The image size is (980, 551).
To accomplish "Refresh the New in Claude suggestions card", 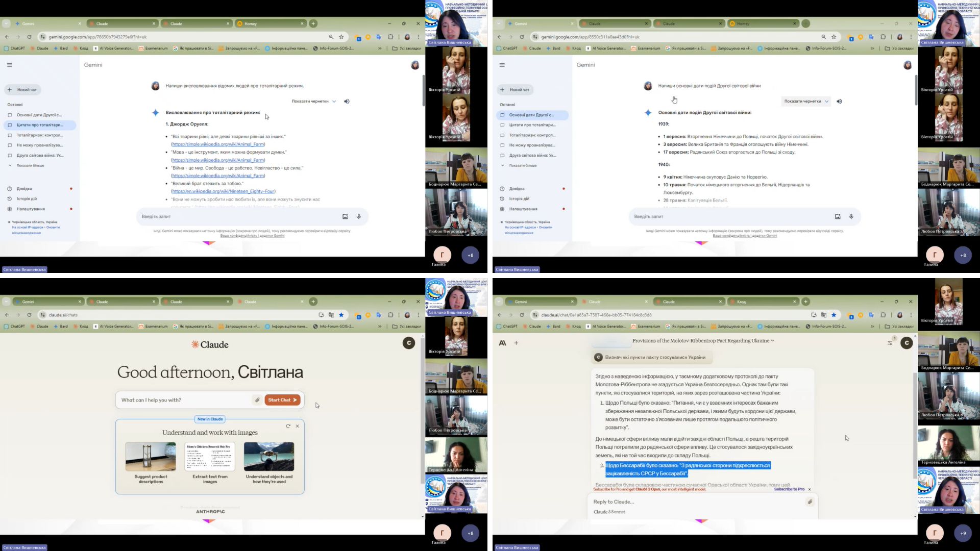I will 288,426.
